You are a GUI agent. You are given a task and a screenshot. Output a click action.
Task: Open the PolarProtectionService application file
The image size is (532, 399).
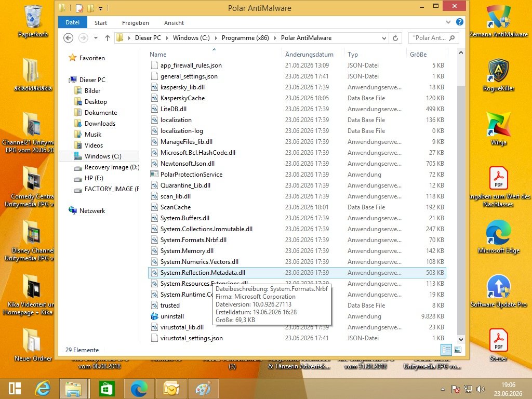coord(191,175)
